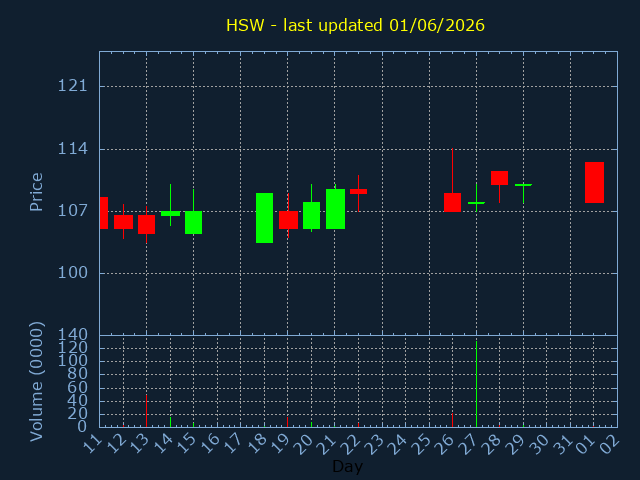This screenshot has height=480, width=640.
Task: Select the red candlestick with long wick on day 26
Action: point(452,202)
